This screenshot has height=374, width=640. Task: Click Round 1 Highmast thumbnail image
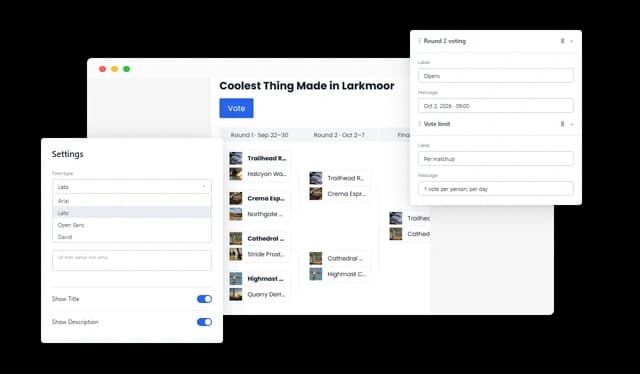coord(236,278)
